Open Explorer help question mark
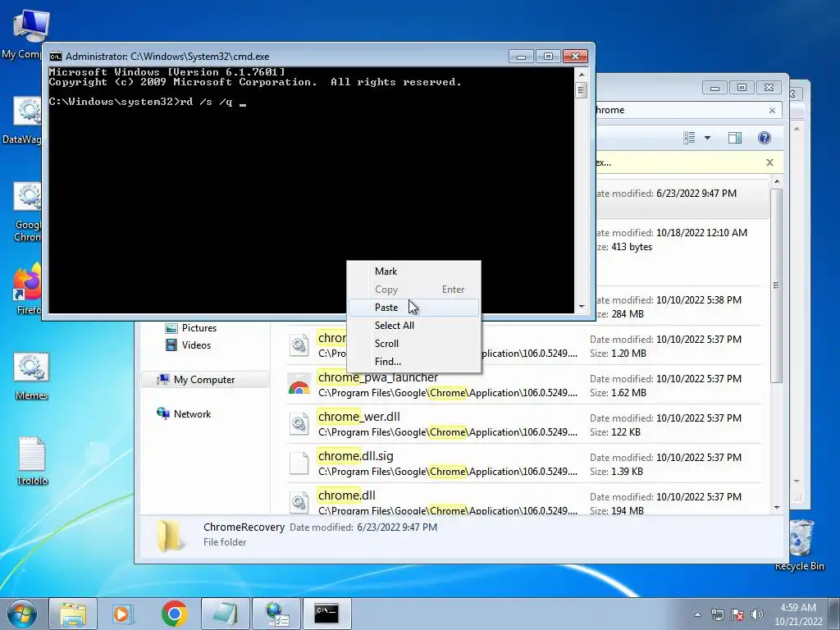The width and height of the screenshot is (840, 630). pyautogui.click(x=765, y=138)
